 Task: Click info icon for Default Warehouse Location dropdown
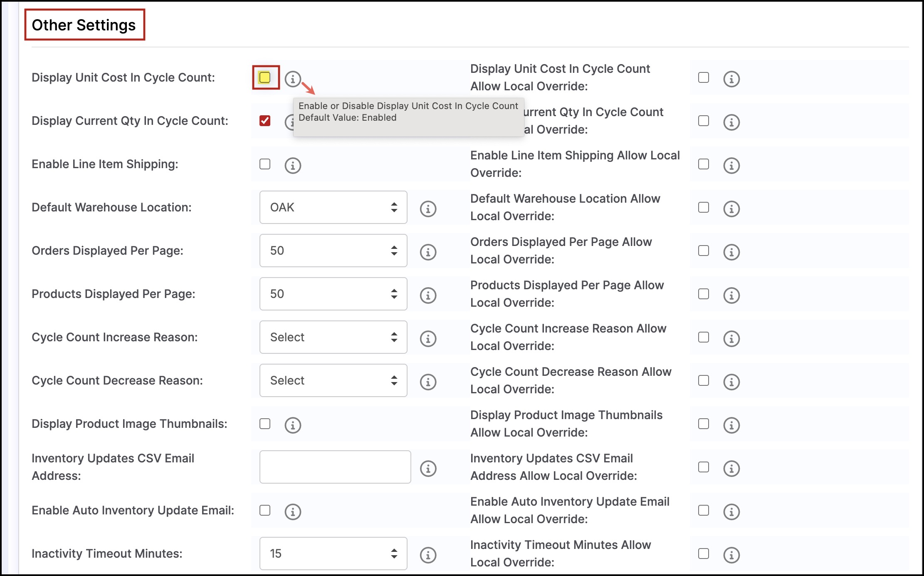[428, 209]
